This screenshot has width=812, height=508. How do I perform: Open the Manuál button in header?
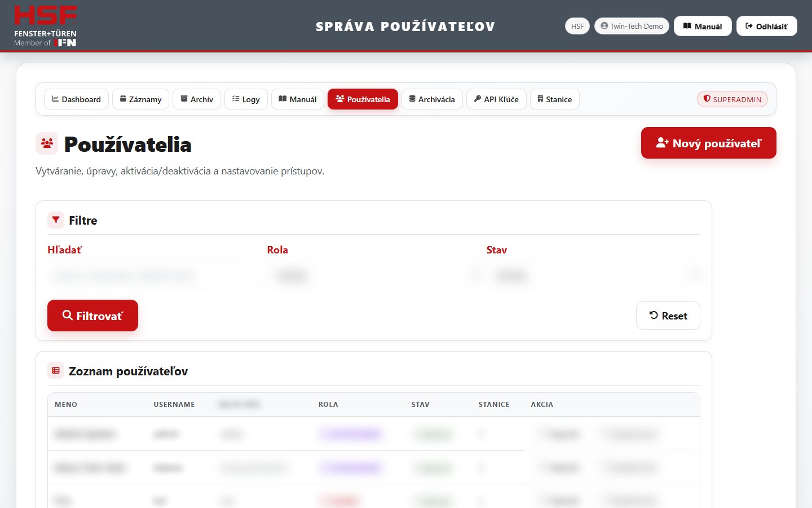[x=703, y=26]
